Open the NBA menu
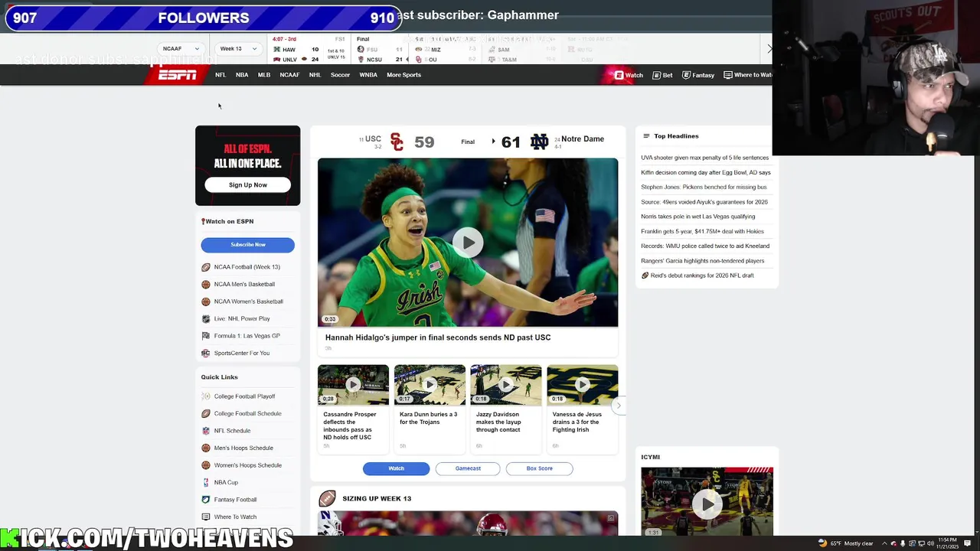 pyautogui.click(x=242, y=75)
